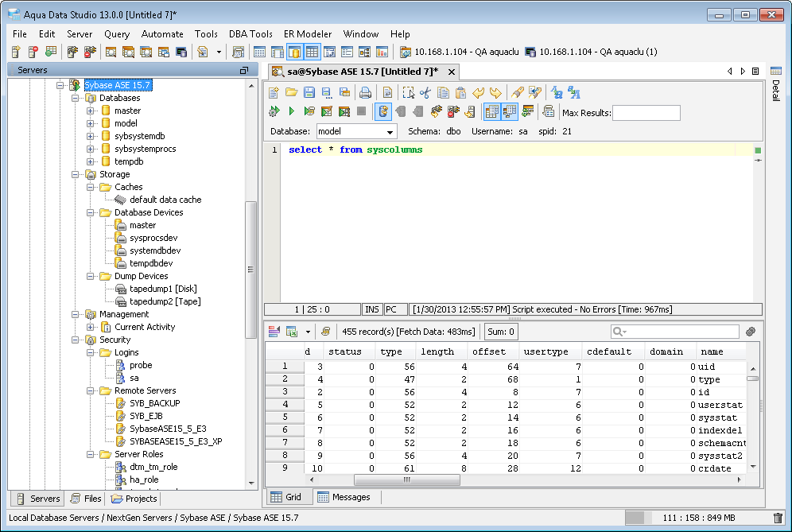Screen dimensions: 792x532
Task: Run the query with green Execute arrow
Action: coord(292,111)
